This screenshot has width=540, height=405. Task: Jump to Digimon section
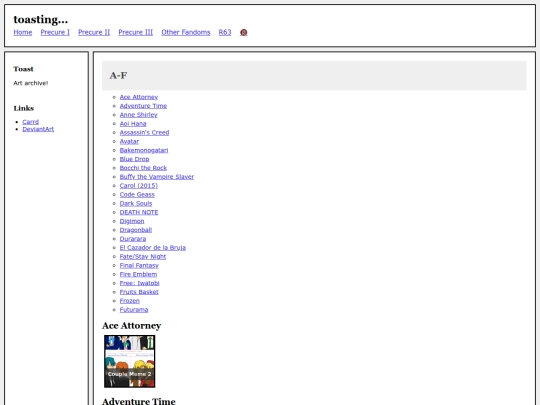tap(132, 221)
